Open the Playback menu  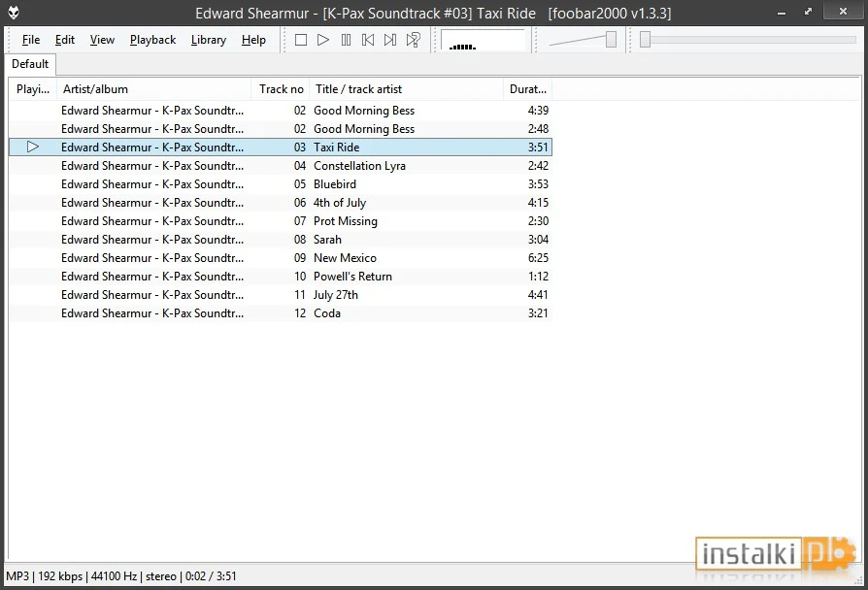152,40
